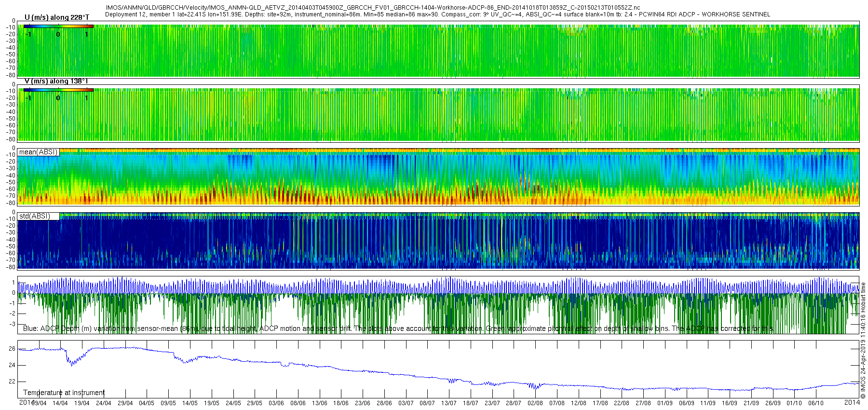Click the 09/05 date tick label
This screenshot has width=868, height=410.
[168, 403]
